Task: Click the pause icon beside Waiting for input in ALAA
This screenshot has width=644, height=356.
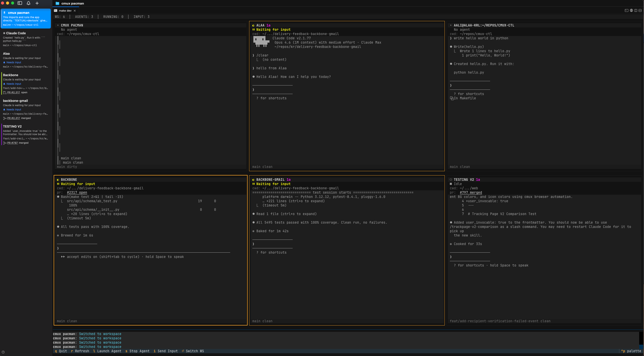Action: pos(253,30)
